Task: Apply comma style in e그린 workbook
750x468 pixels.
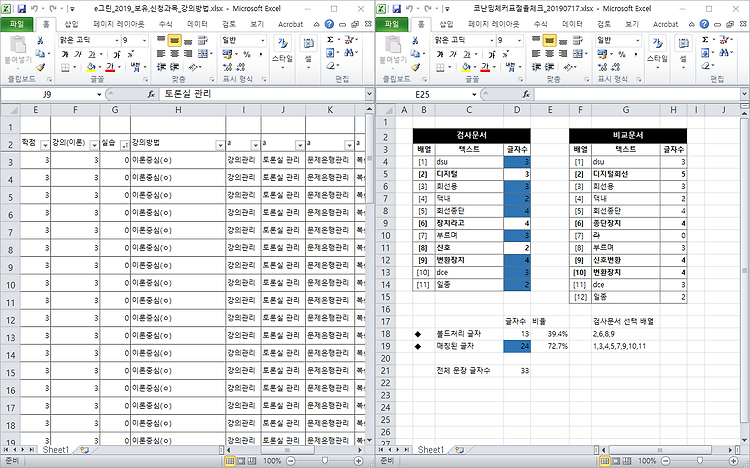Action: pos(261,55)
